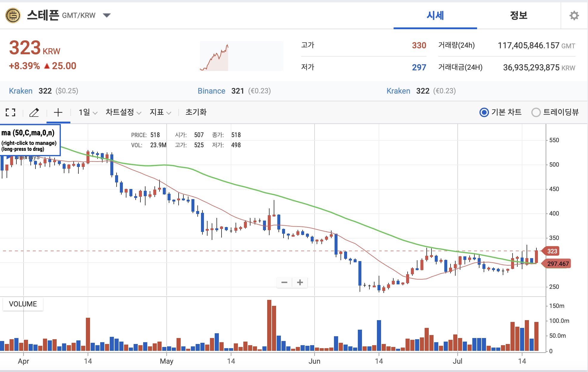Open the coin selector dropdown arrow
Image resolution: width=588 pixels, height=372 pixels.
107,15
